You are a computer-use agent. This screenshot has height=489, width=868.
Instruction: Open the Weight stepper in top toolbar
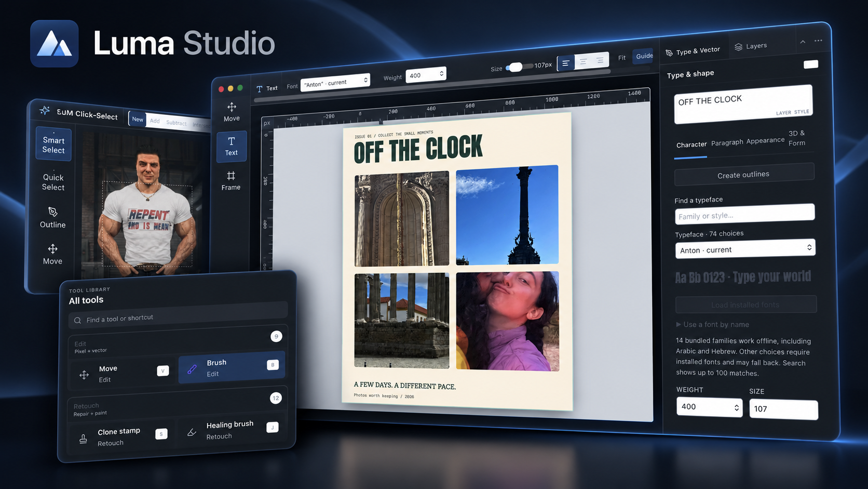pyautogui.click(x=426, y=75)
